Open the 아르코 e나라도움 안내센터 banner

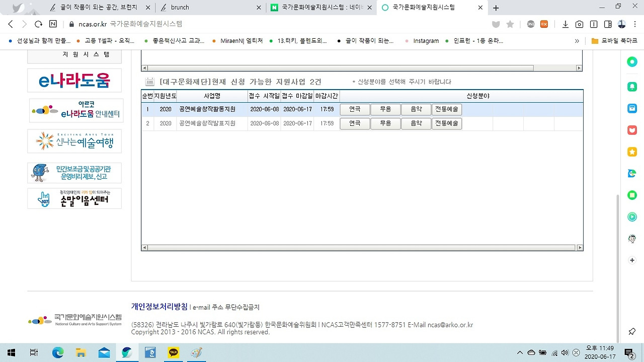(x=75, y=110)
